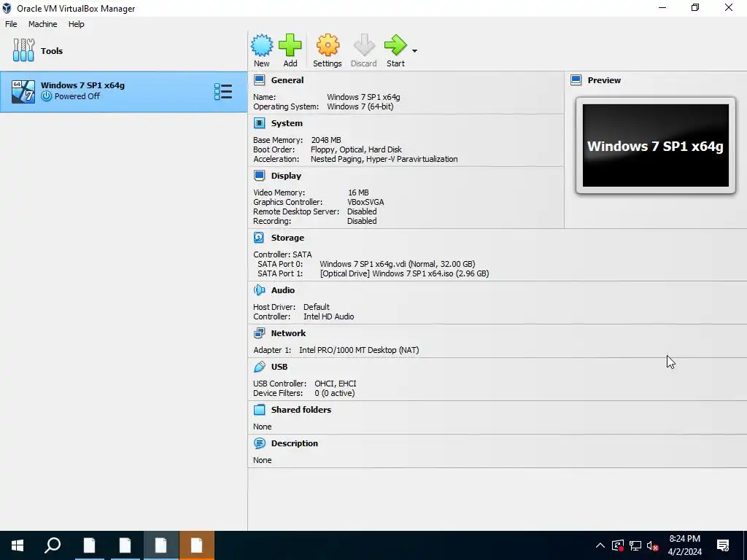The height and width of the screenshot is (560, 747).
Task: Click the Preview heading label
Action: [x=604, y=80]
